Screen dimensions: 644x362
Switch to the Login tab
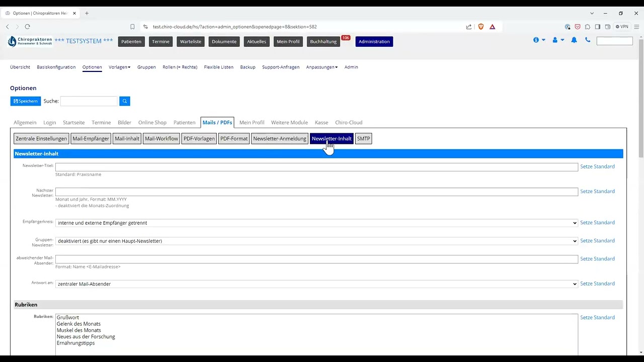coord(49,122)
